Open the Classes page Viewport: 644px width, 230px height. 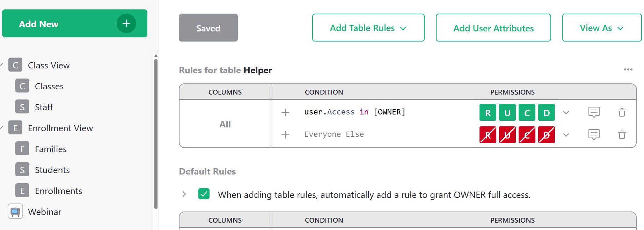pos(49,86)
